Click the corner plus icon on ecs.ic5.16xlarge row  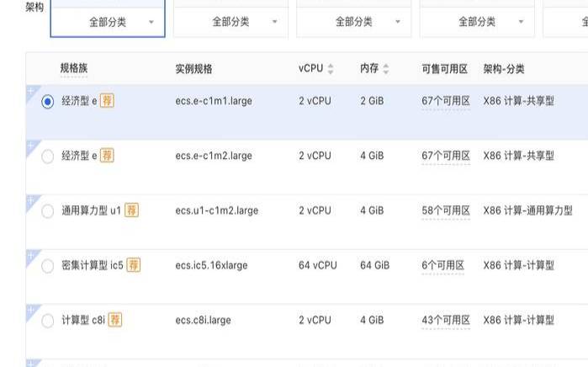(30, 255)
